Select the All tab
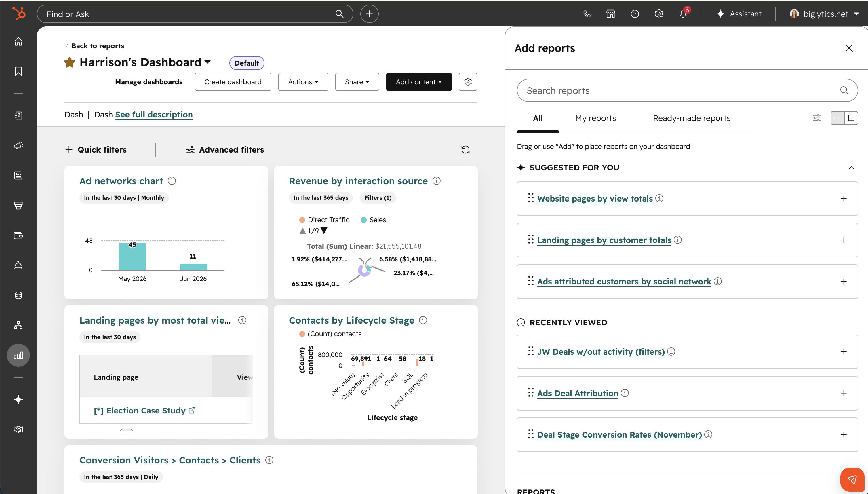 (538, 118)
